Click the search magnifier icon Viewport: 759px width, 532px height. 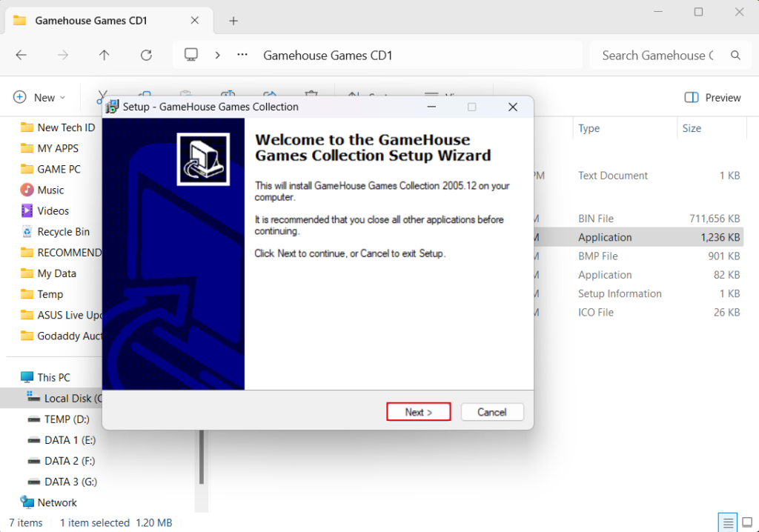click(x=736, y=55)
